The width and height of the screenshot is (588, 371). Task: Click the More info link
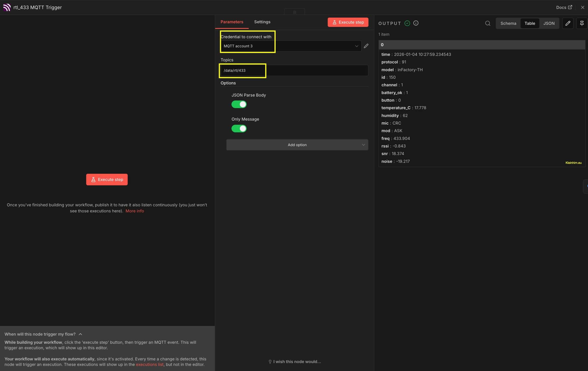(135, 211)
